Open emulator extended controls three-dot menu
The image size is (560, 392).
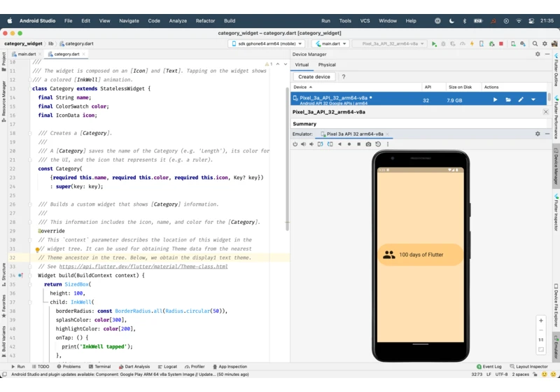(x=388, y=144)
